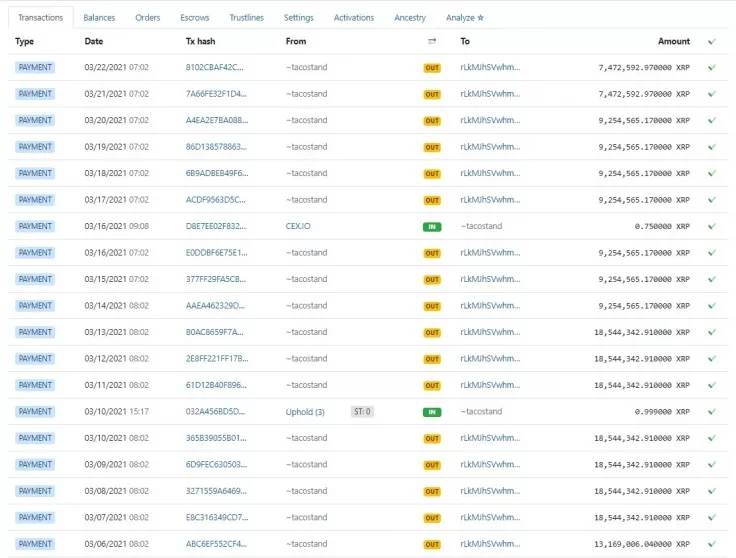
Task: Click the 0.750000 XRP amount
Action: (662, 226)
